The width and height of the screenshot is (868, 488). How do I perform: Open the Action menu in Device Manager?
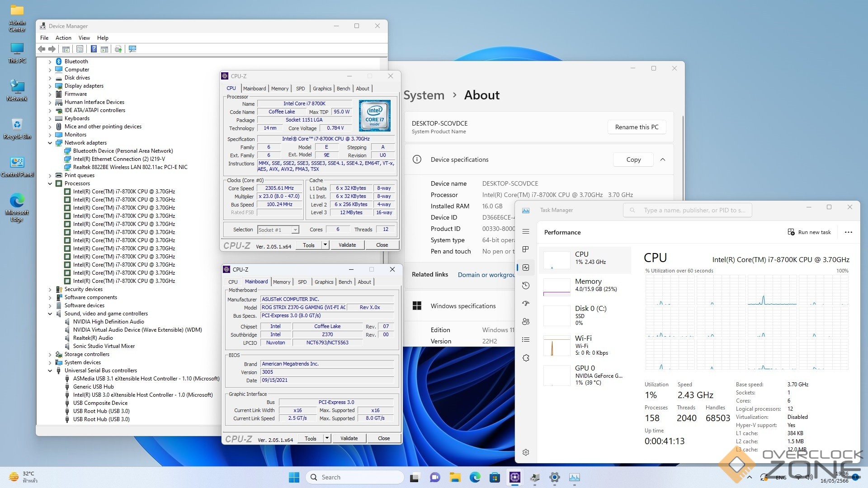63,38
